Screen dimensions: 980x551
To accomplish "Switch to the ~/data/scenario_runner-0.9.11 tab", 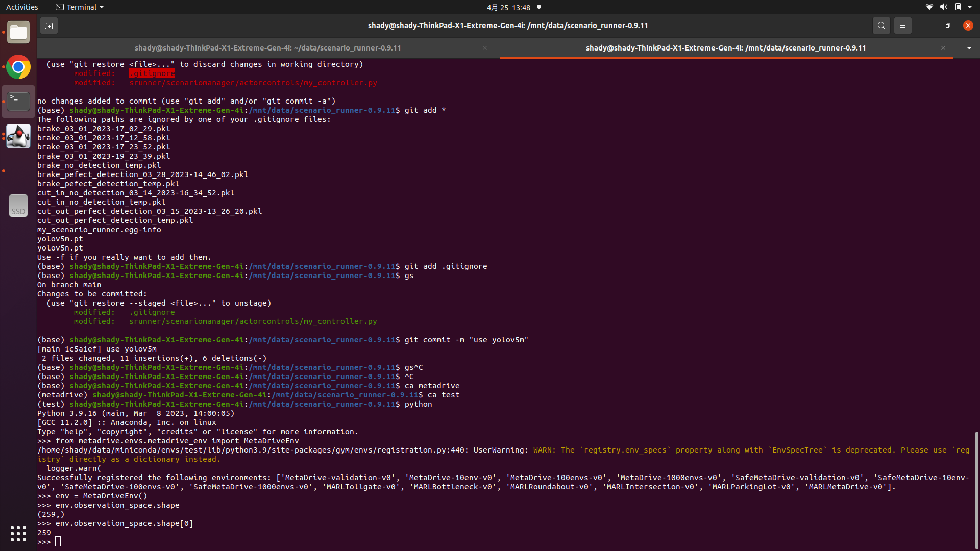I will pyautogui.click(x=268, y=47).
